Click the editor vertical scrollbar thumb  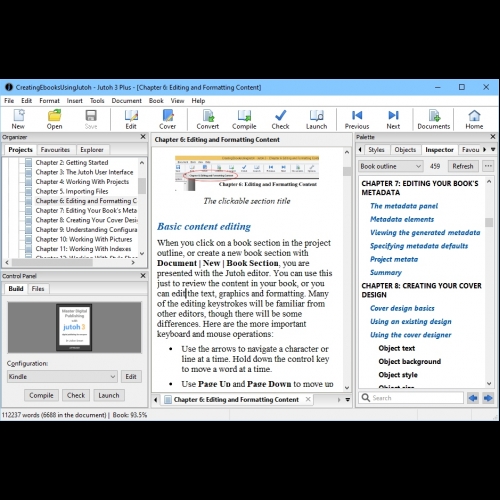tap(347, 171)
